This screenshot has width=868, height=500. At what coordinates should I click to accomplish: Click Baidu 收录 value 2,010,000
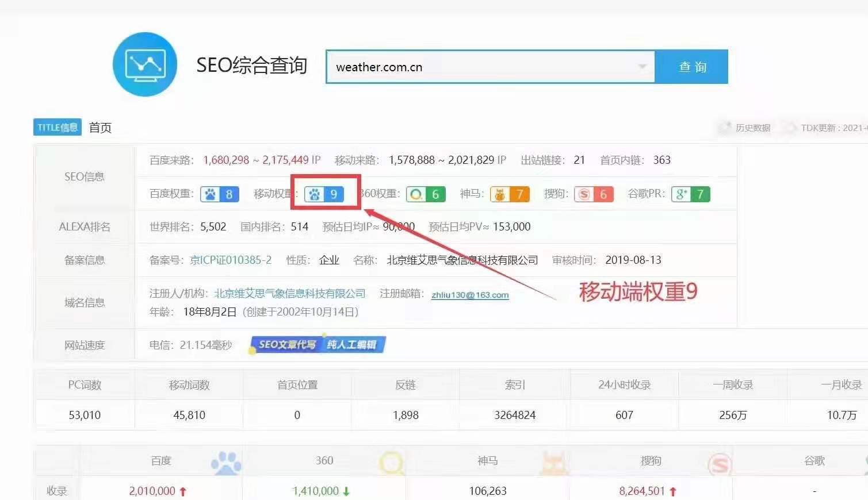pyautogui.click(x=152, y=491)
